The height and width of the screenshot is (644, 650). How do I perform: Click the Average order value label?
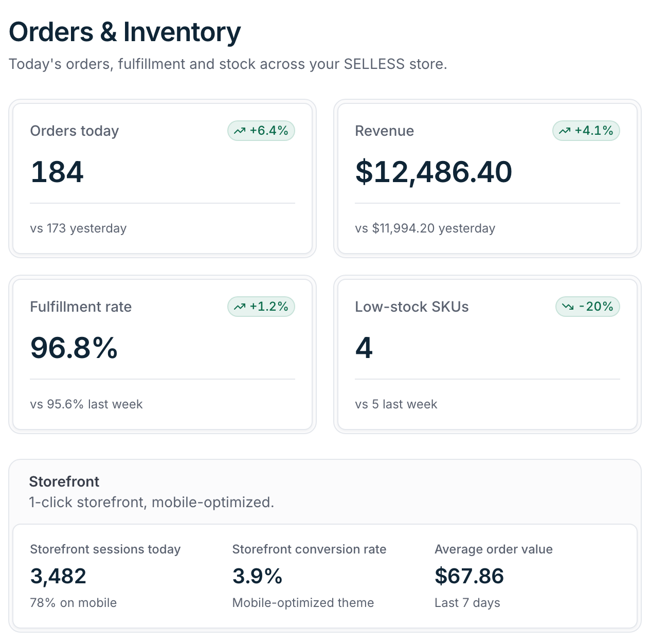[x=494, y=549]
